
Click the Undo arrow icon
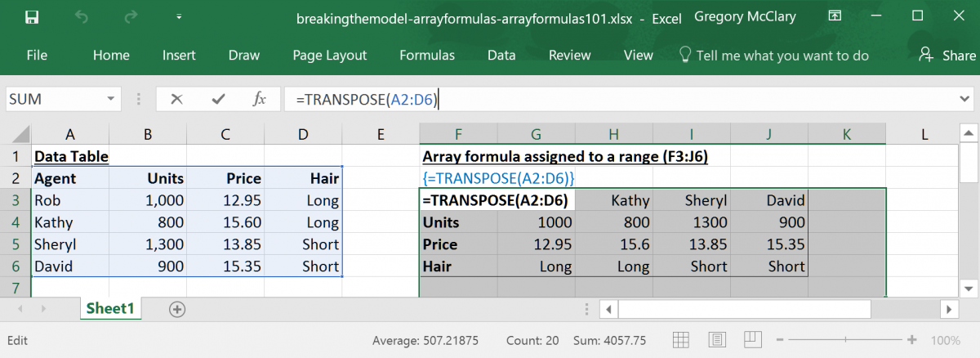click(x=81, y=16)
